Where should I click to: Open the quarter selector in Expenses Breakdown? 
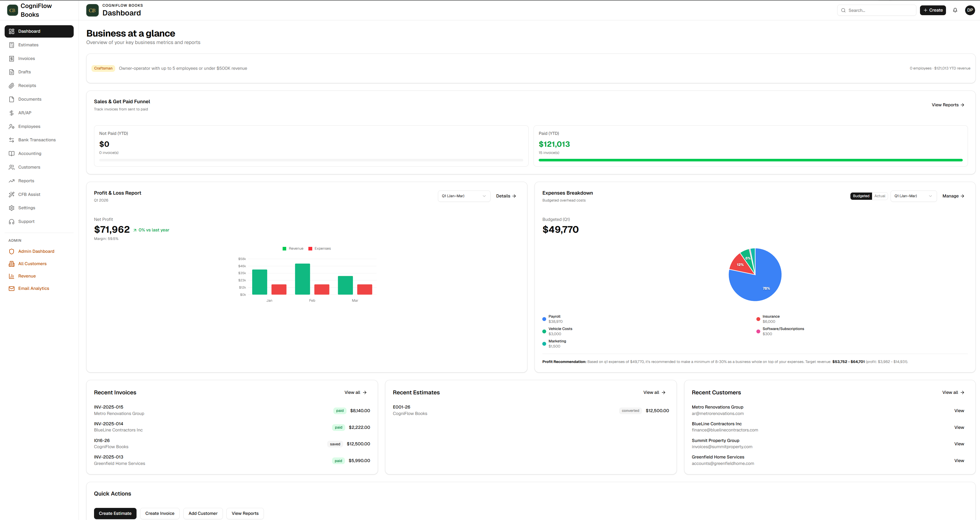(x=913, y=196)
